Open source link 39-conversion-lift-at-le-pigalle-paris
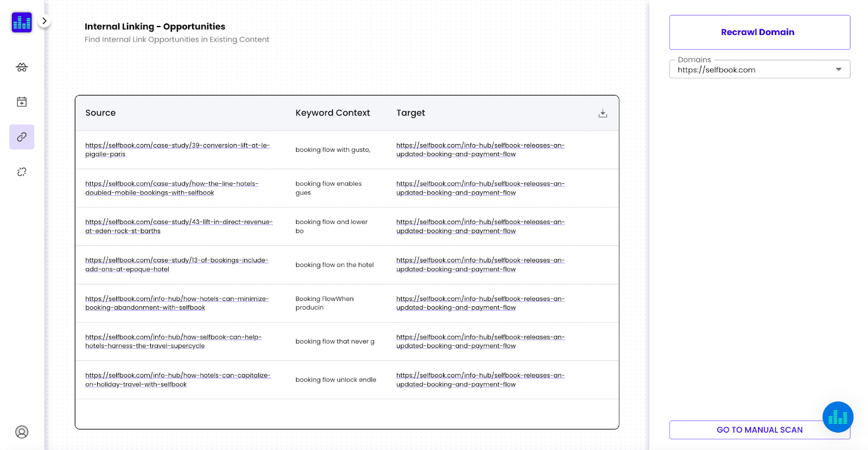Screen dimensions: 868x450 click(x=177, y=150)
